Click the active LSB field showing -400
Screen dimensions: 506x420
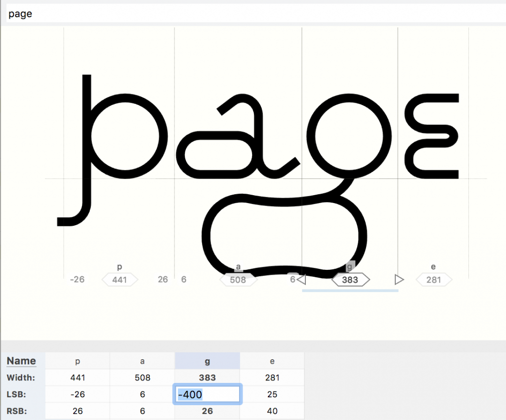tap(207, 395)
